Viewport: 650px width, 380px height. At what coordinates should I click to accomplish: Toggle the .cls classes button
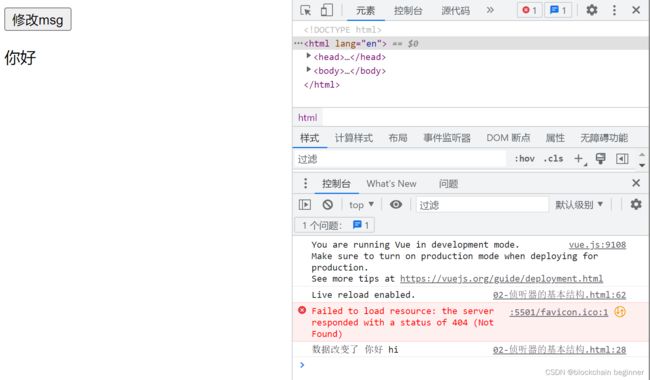point(554,159)
